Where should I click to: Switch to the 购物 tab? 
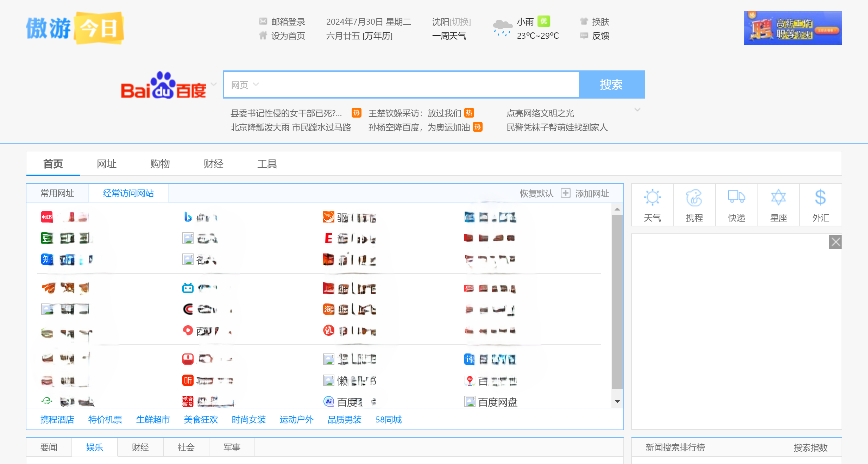pos(160,164)
